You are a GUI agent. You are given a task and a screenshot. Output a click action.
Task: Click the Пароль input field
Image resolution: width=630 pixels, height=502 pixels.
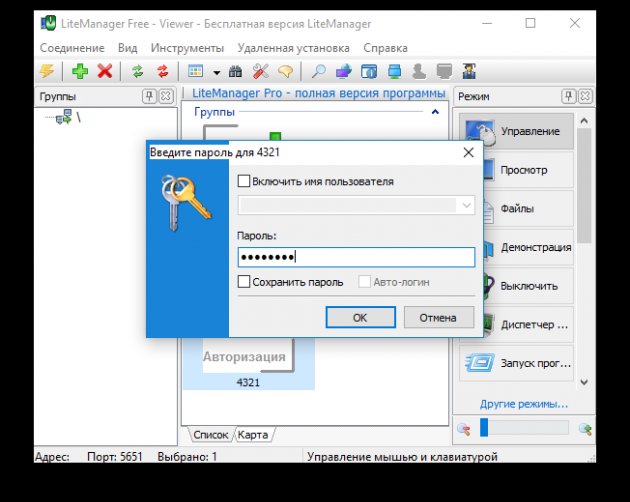click(x=356, y=257)
